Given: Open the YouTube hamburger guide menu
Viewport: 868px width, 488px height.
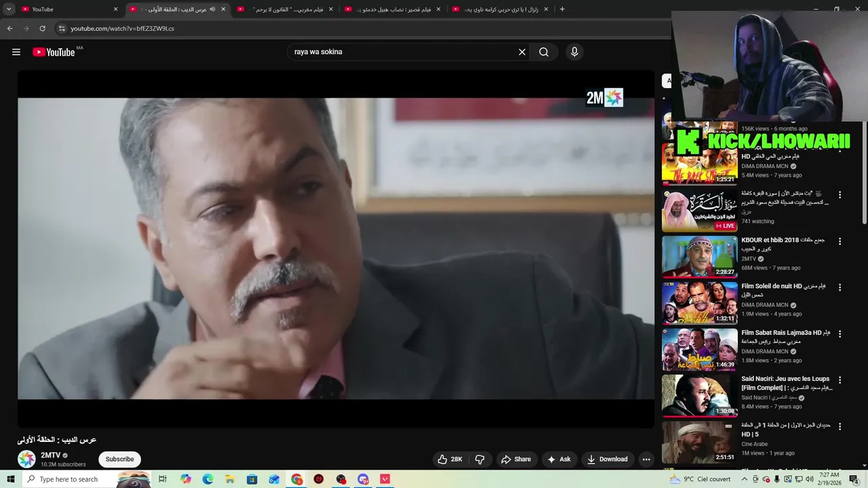Looking at the screenshot, I should click(16, 52).
